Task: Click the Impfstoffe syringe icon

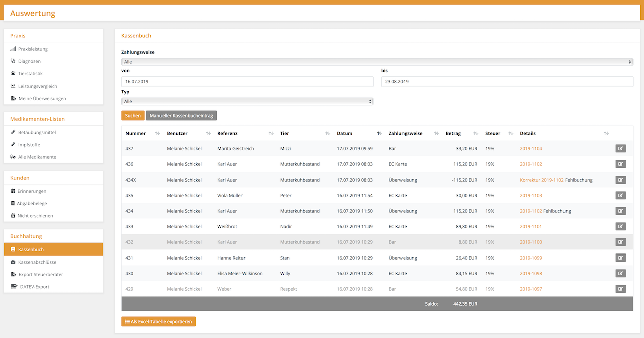Action: click(13, 145)
